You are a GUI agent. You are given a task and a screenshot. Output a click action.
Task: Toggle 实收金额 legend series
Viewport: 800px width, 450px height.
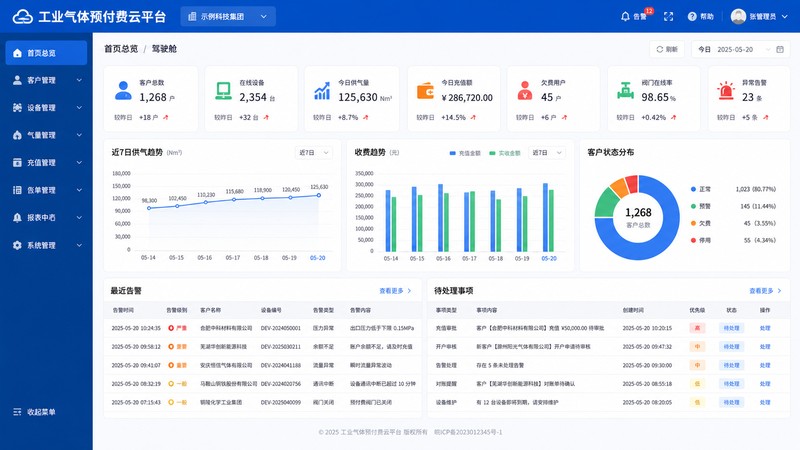pos(504,153)
